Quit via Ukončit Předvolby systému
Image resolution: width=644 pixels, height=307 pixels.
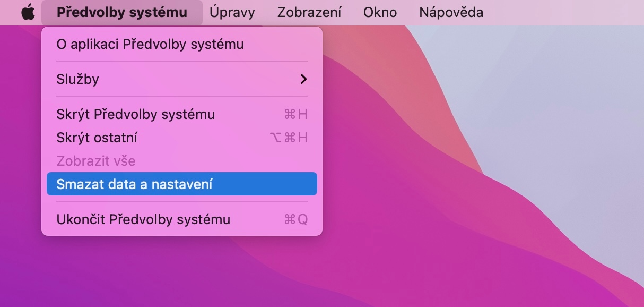click(x=143, y=219)
